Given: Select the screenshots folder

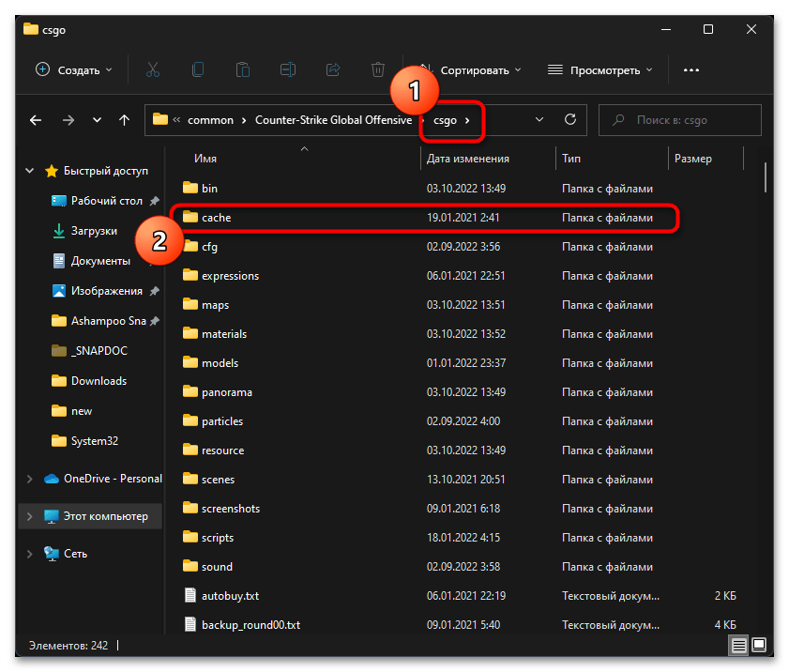Looking at the screenshot, I should (231, 509).
